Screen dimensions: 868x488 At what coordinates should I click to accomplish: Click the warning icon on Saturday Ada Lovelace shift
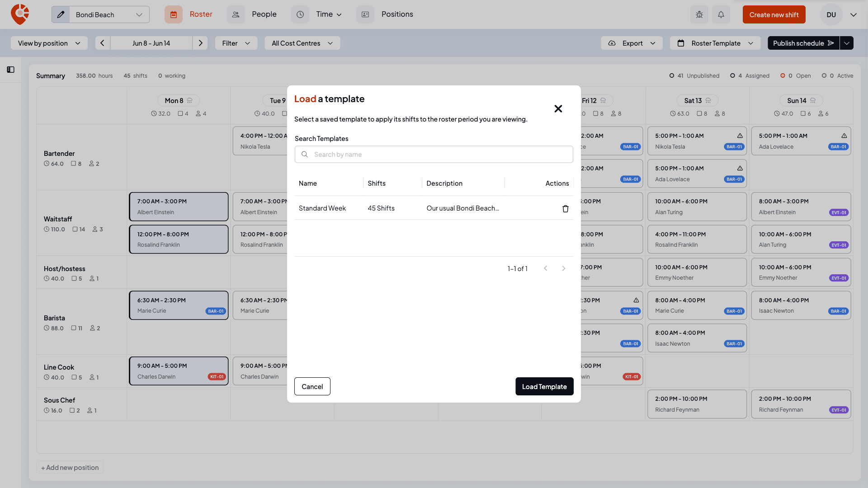[x=740, y=168]
